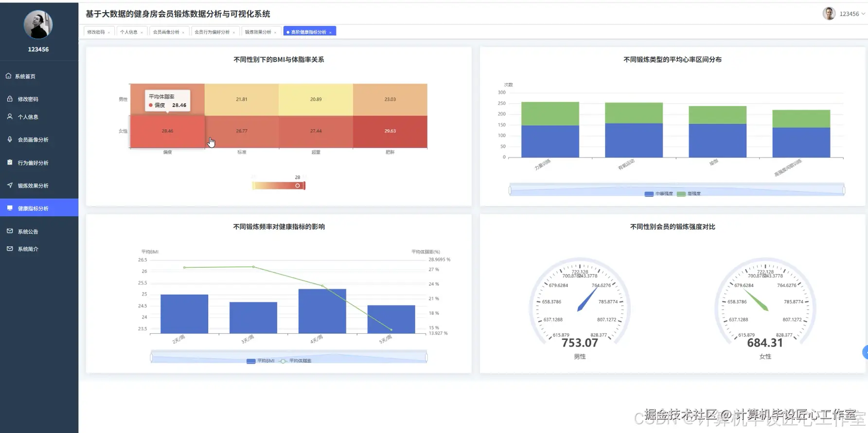The image size is (868, 433).
Task: Click chart title 不同锻炼频率对健康指标的影响
Action: click(x=279, y=227)
